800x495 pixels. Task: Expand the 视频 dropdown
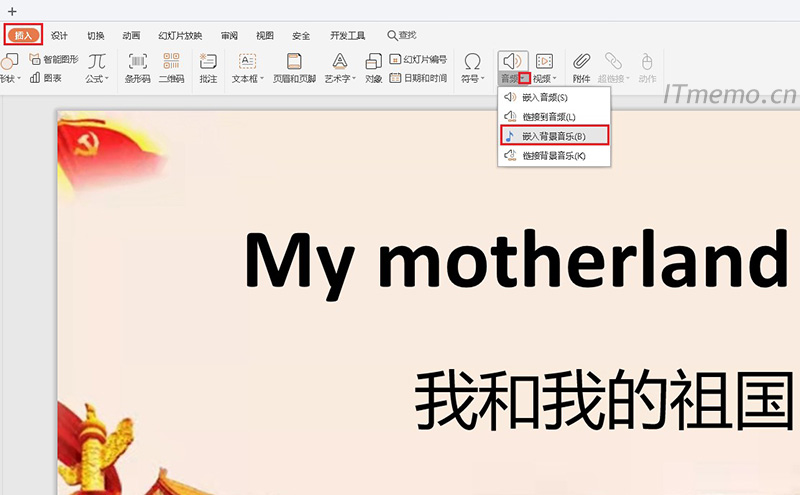(555, 79)
